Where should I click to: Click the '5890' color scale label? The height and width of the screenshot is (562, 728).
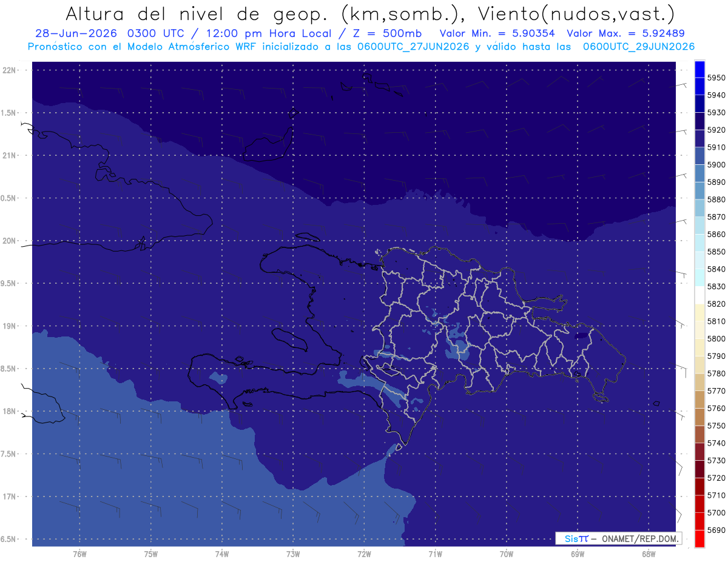coord(716,182)
